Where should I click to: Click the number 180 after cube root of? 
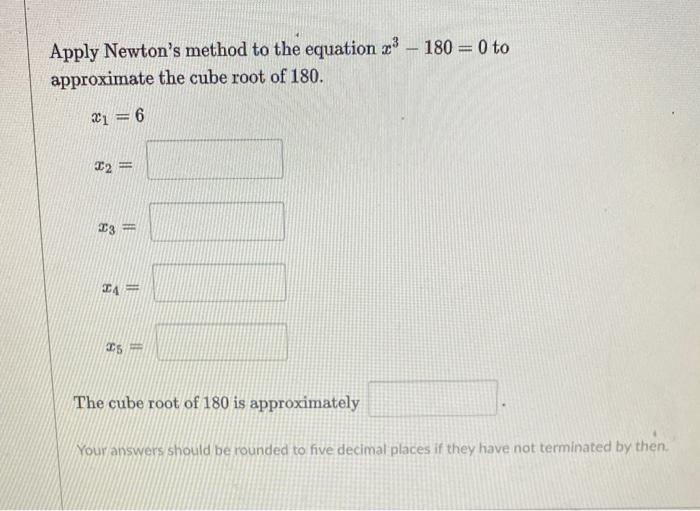pos(305,77)
